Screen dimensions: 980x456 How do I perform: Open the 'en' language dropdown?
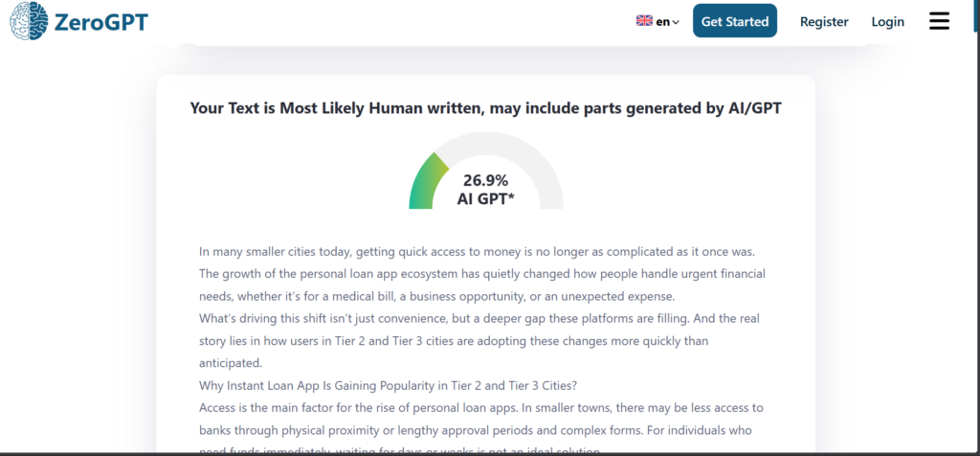pyautogui.click(x=657, y=21)
